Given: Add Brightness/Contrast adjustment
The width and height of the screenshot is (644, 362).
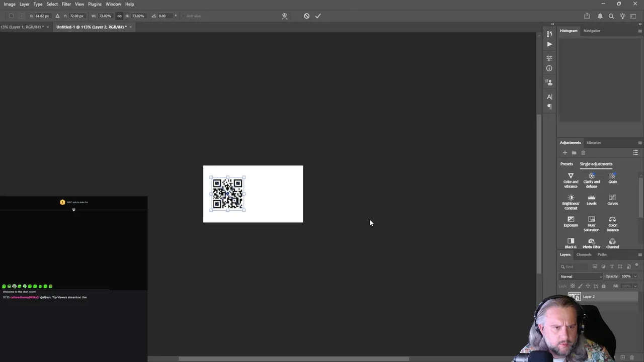Looking at the screenshot, I should [x=571, y=203].
